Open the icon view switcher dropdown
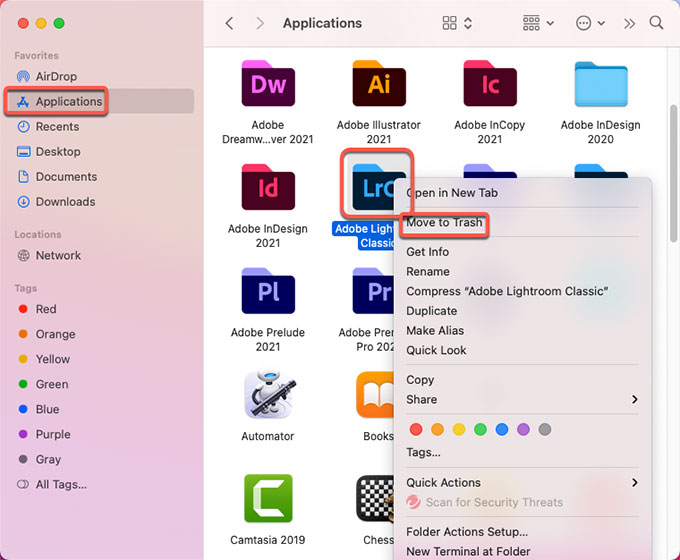This screenshot has width=680, height=560. [457, 23]
